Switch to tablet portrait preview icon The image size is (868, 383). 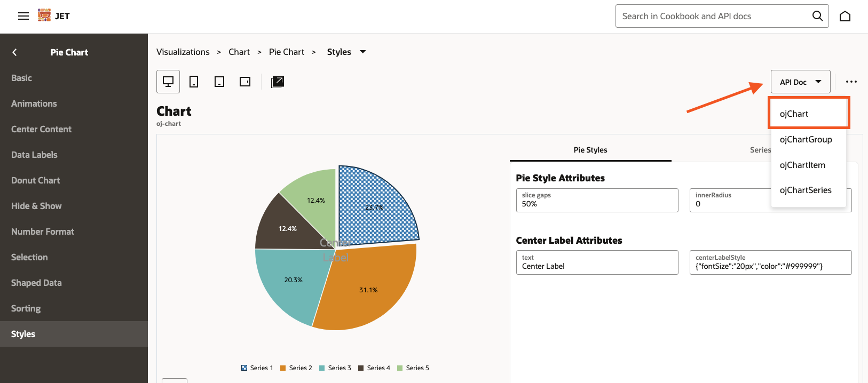pyautogui.click(x=219, y=82)
